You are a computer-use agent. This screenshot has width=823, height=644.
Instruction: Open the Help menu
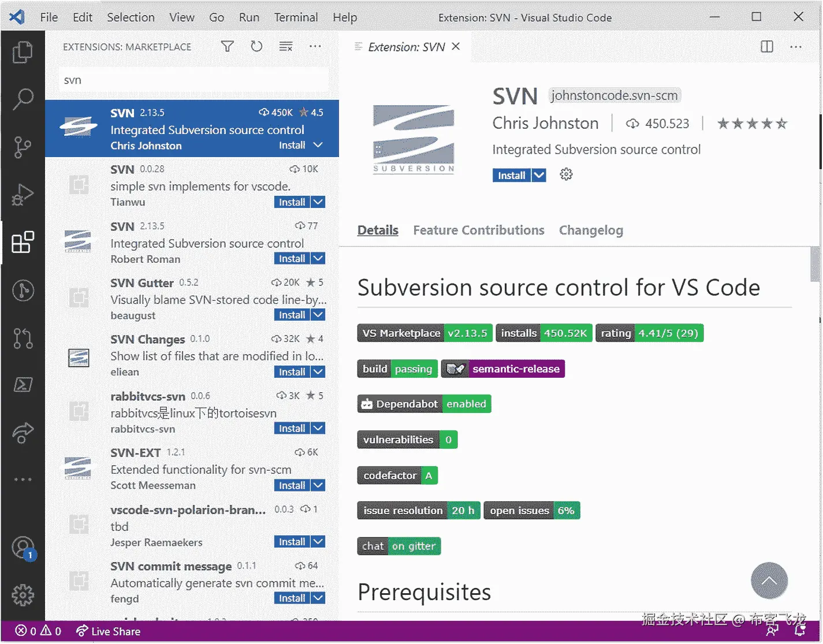point(345,17)
